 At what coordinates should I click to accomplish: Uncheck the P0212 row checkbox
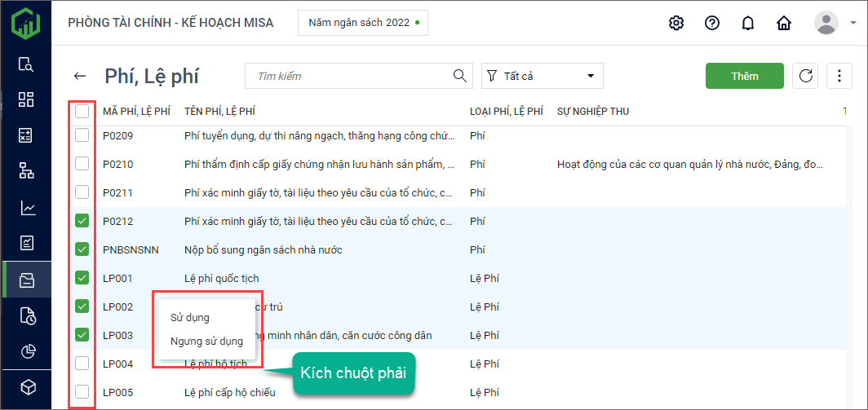click(82, 221)
